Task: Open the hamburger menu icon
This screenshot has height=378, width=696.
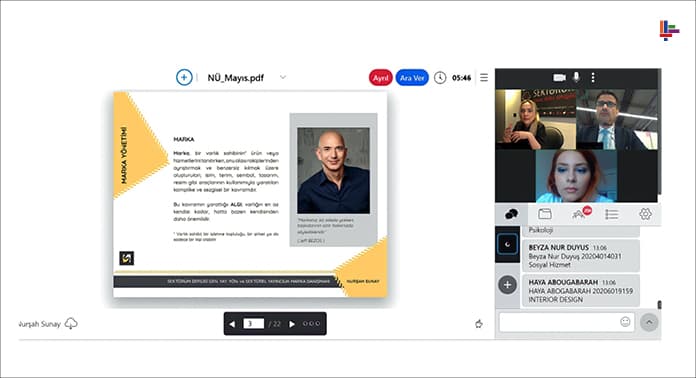Action: click(484, 78)
